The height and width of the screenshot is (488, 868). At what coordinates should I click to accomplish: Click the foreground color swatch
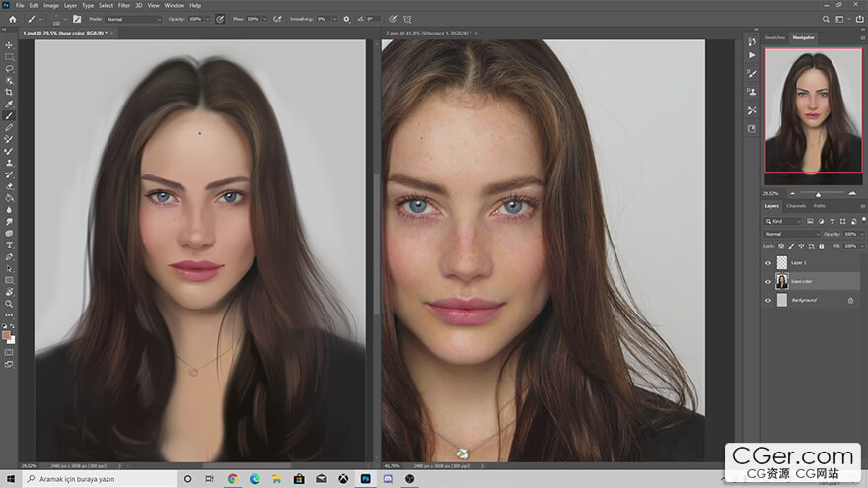pyautogui.click(x=7, y=335)
